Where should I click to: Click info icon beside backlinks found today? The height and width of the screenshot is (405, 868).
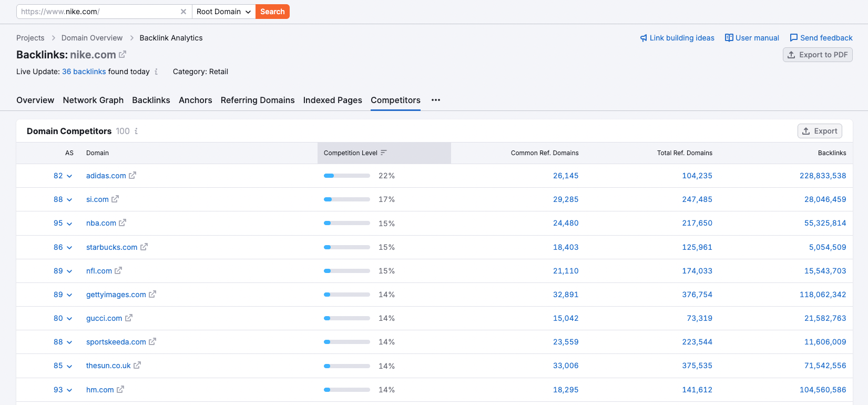[156, 72]
